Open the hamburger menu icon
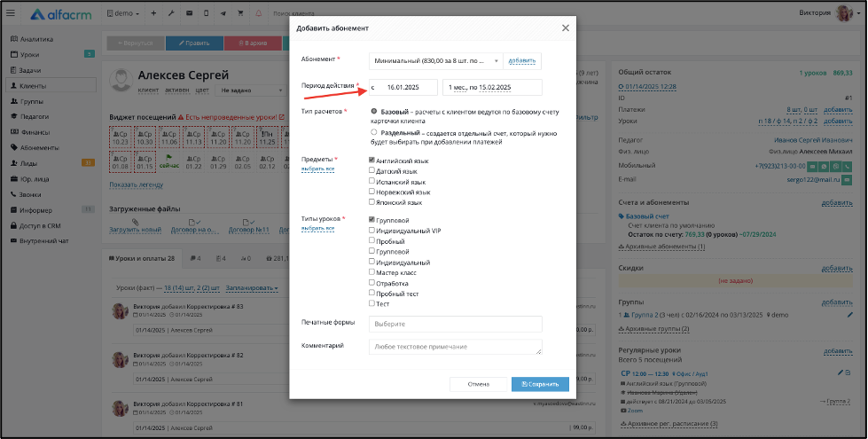The width and height of the screenshot is (868, 439). point(11,13)
